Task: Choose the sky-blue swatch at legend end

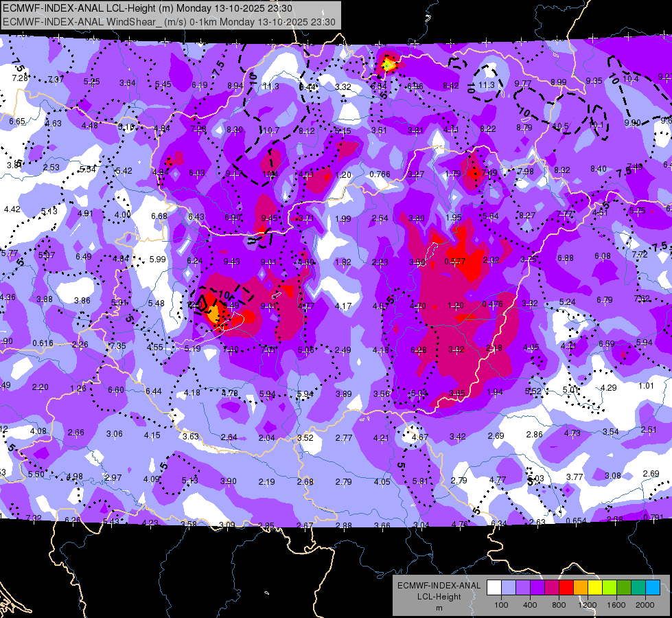Action: [653, 587]
